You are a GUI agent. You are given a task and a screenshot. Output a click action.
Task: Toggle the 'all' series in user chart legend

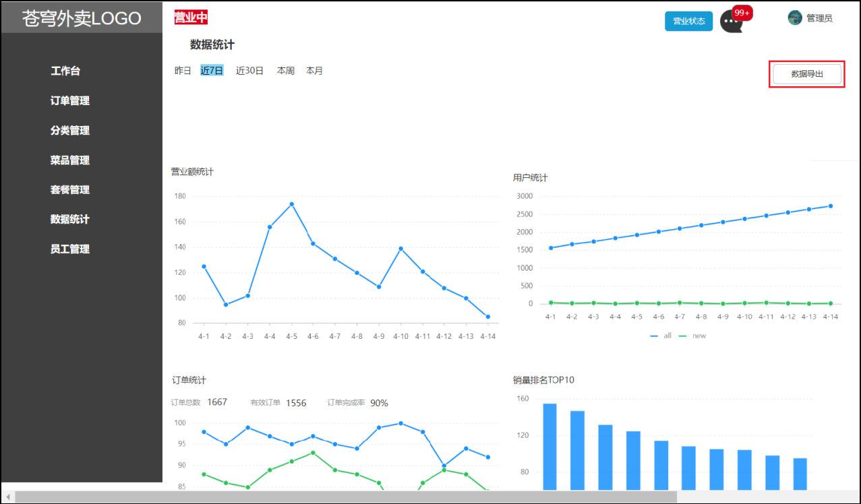[661, 336]
